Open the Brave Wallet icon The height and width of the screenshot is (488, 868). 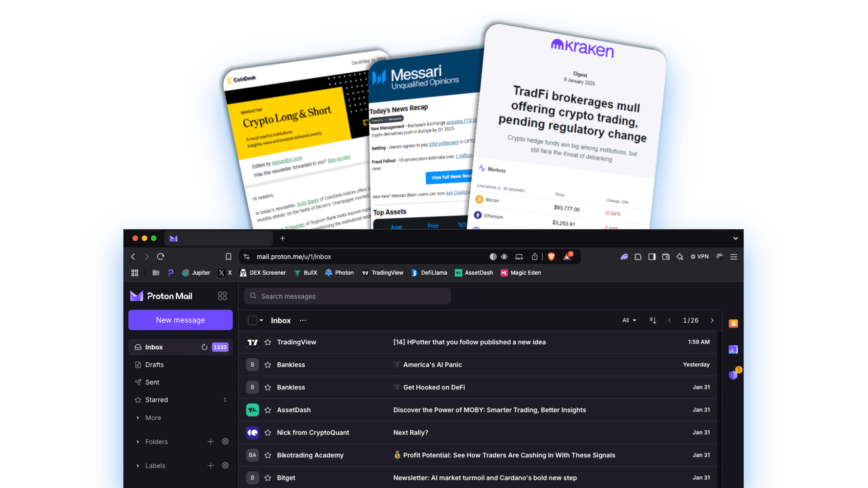666,257
